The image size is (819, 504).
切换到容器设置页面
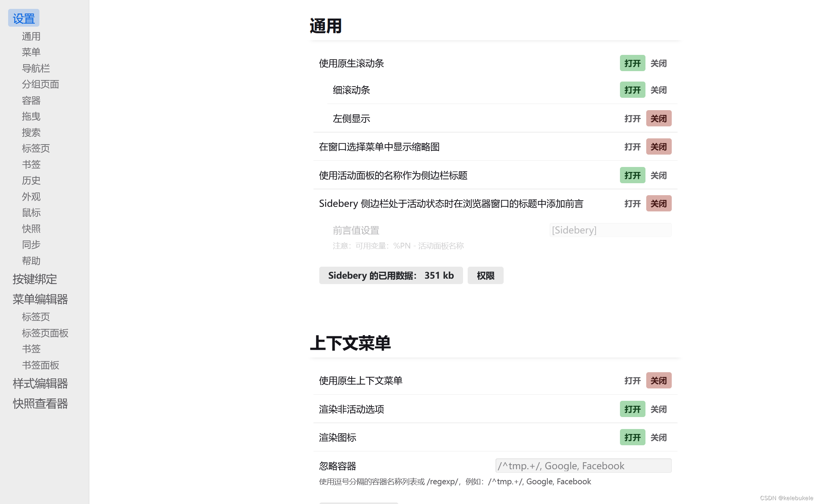tap(31, 100)
